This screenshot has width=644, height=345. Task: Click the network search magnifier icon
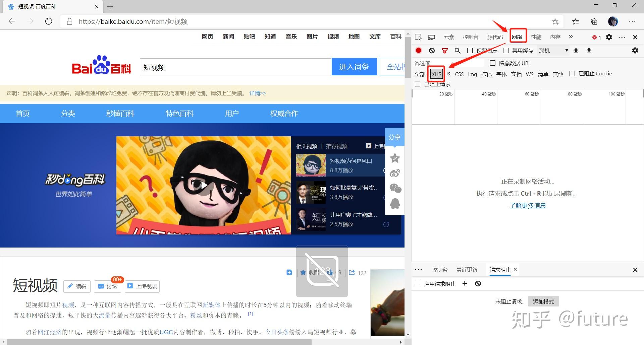coord(457,51)
